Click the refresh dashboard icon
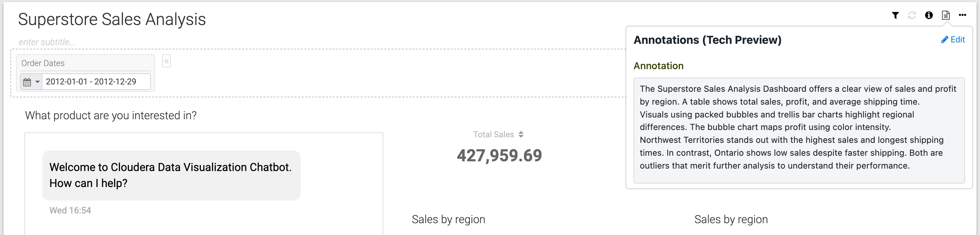Viewport: 980px width, 235px height. point(912,16)
